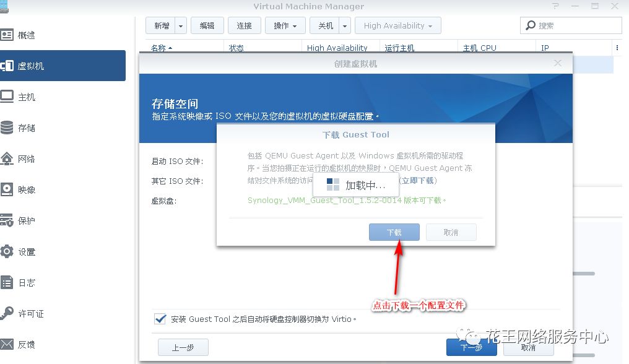Open the 概述 overview sidebar icon
Viewport: 629px width, 364px height.
[6, 35]
